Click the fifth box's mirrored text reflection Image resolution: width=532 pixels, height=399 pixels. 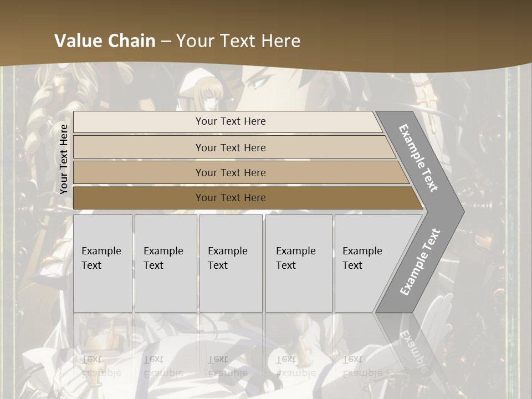click(x=362, y=366)
